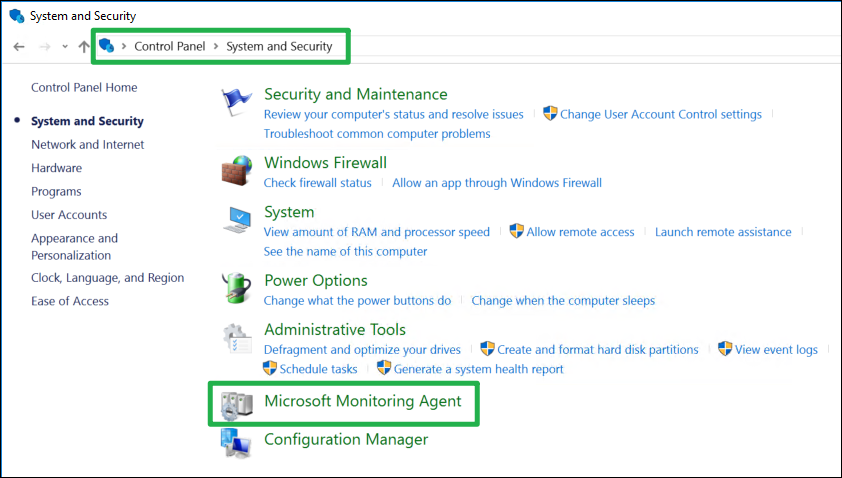Click View event logs link

776,350
